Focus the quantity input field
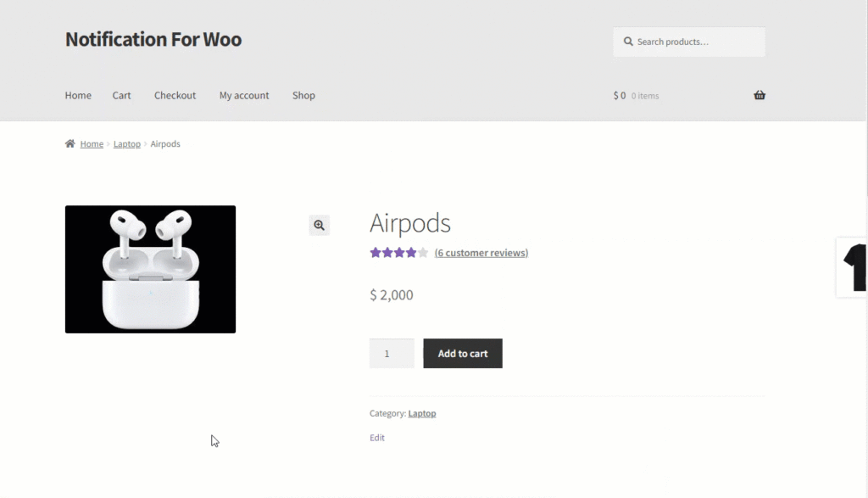Screen dimensions: 868x498 pyautogui.click(x=392, y=354)
